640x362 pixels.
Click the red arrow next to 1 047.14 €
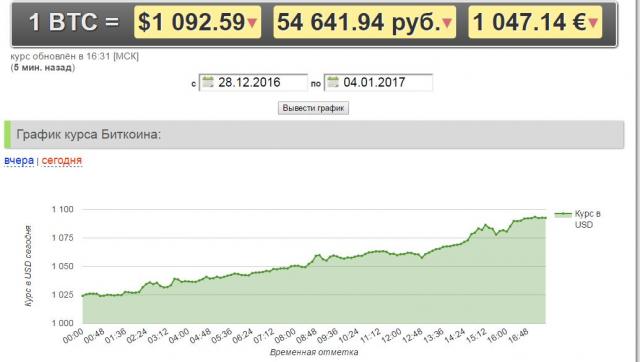click(593, 23)
